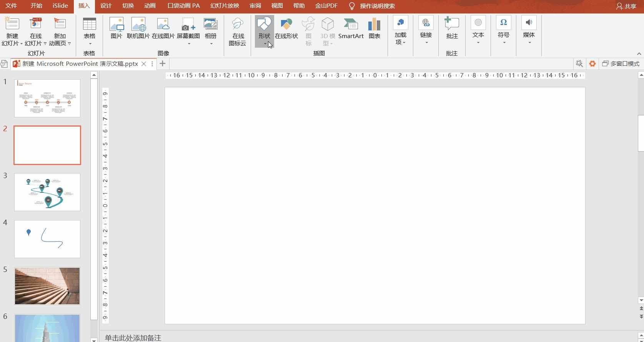Open the Add-ins (加载项) icon
This screenshot has width=644, height=342.
(x=401, y=23)
